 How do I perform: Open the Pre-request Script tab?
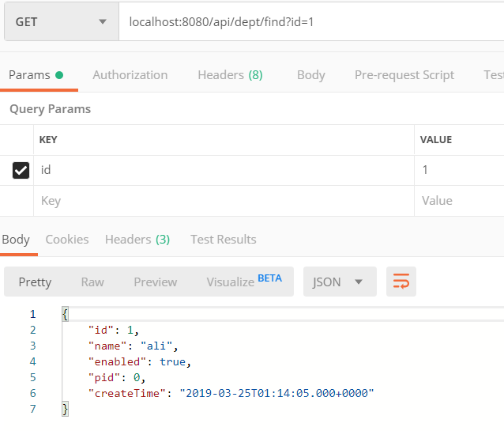coord(404,75)
